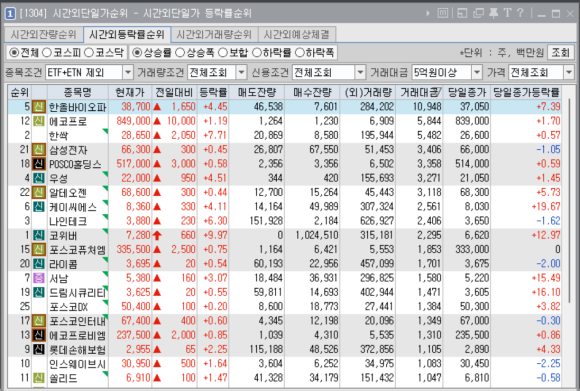Switch to the 시간외거래량순위 tab
The width and height of the screenshot is (580, 391).
[214, 35]
